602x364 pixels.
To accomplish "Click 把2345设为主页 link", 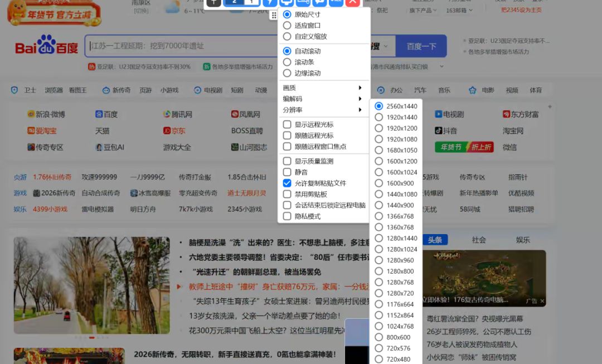I will click(521, 10).
